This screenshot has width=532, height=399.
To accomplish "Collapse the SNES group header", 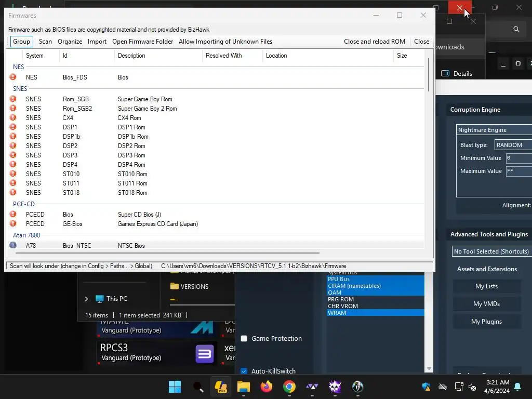I will coord(20,88).
